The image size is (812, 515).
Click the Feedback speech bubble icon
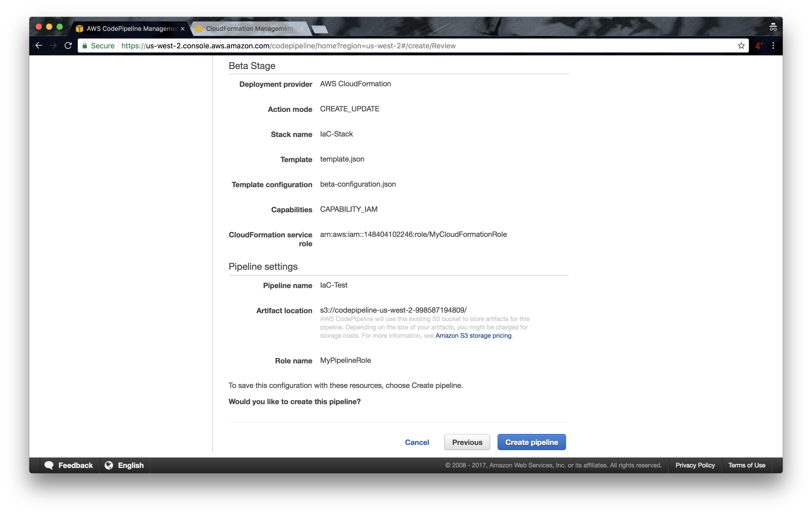tap(49, 465)
